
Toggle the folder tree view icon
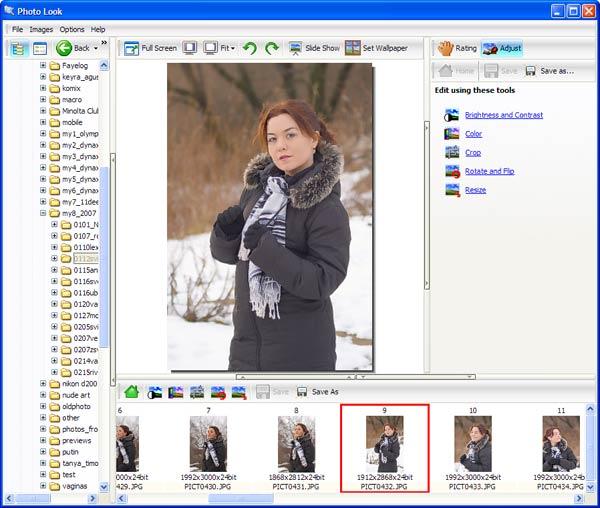point(18,49)
